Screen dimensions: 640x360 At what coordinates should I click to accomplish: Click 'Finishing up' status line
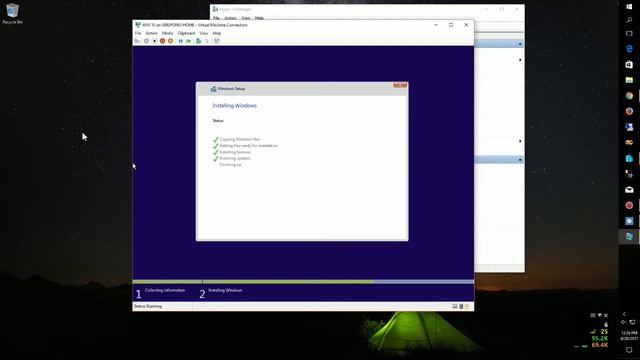coord(231,165)
